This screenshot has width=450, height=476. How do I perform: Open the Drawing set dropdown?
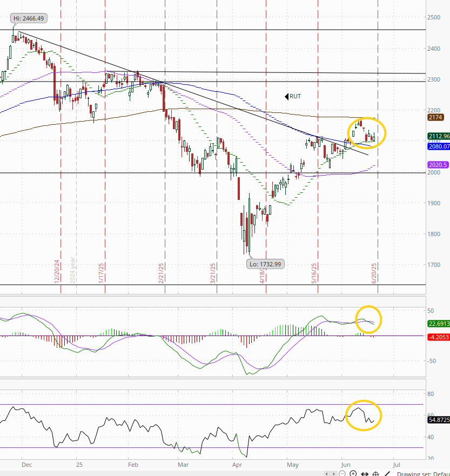pos(424,474)
